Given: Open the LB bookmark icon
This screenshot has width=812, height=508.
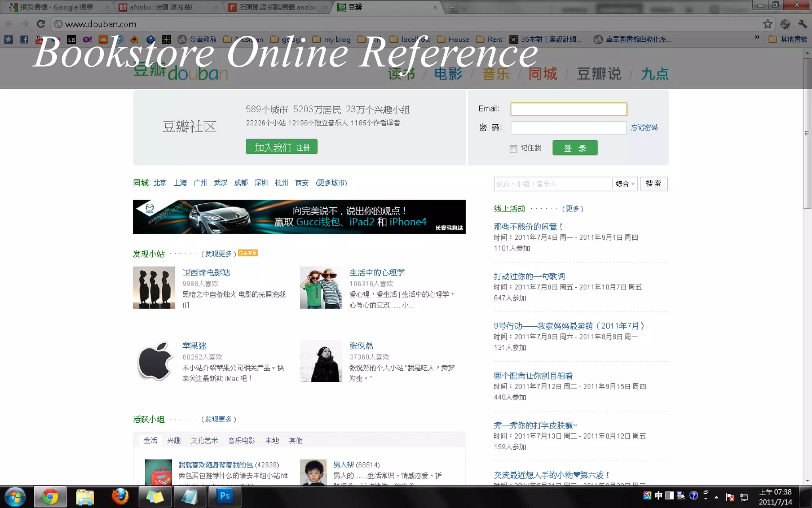Looking at the screenshot, I should [71, 39].
